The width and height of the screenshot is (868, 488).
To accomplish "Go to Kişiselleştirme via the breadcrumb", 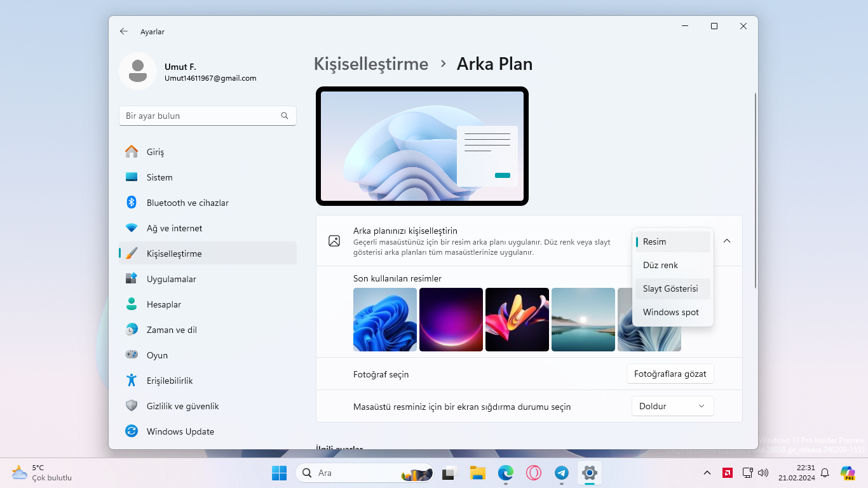I will [x=371, y=64].
